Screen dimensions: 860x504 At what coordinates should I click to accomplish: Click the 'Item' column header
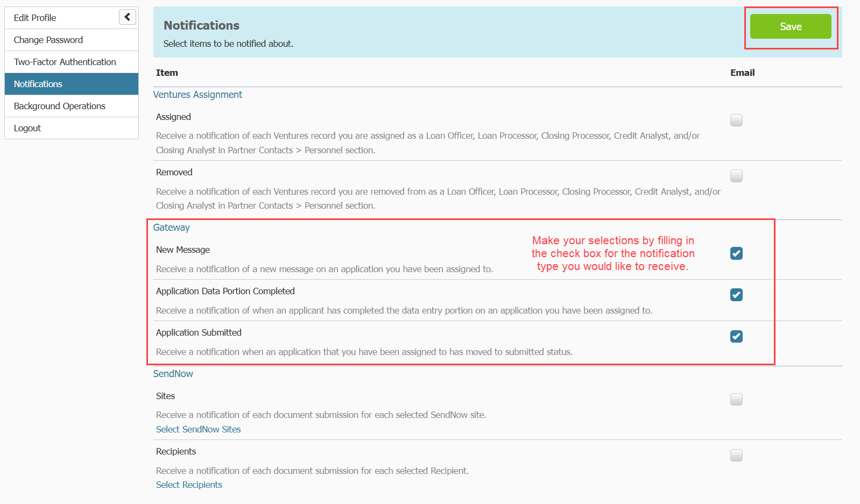point(167,73)
